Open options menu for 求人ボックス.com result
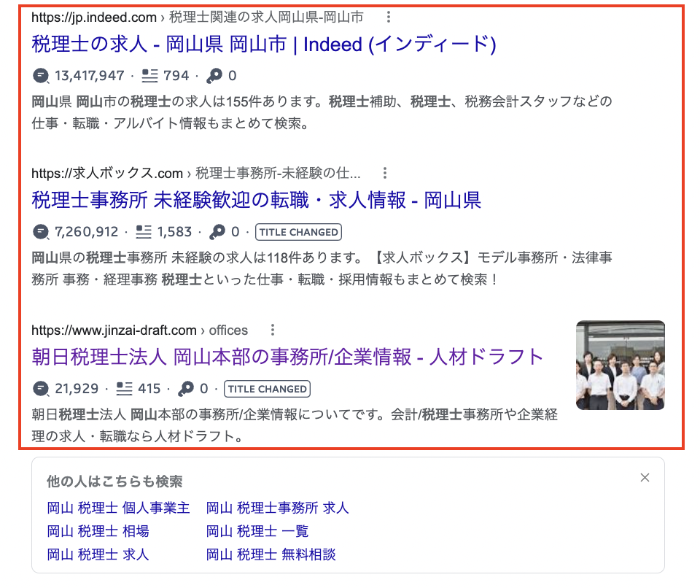Image resolution: width=700 pixels, height=588 pixels. click(x=385, y=173)
